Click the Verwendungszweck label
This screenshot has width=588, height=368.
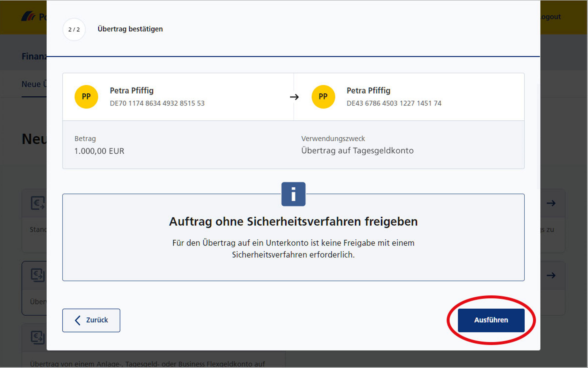333,139
